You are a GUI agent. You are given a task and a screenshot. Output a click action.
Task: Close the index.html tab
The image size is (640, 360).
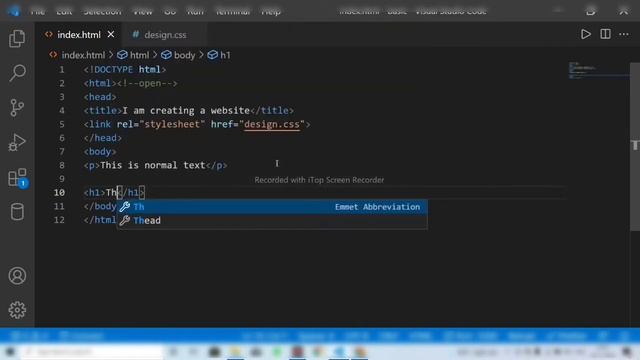(111, 34)
